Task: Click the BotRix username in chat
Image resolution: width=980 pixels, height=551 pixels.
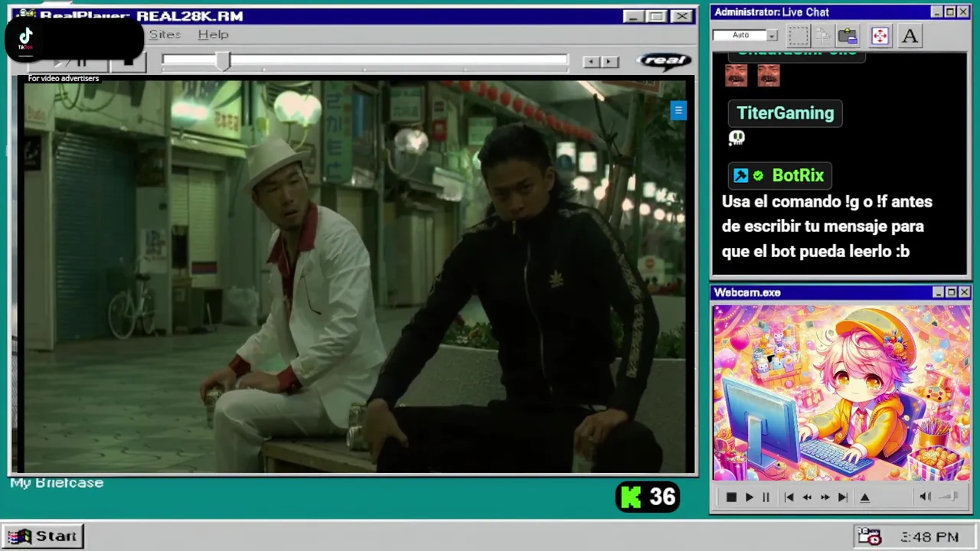Action: 798,176
